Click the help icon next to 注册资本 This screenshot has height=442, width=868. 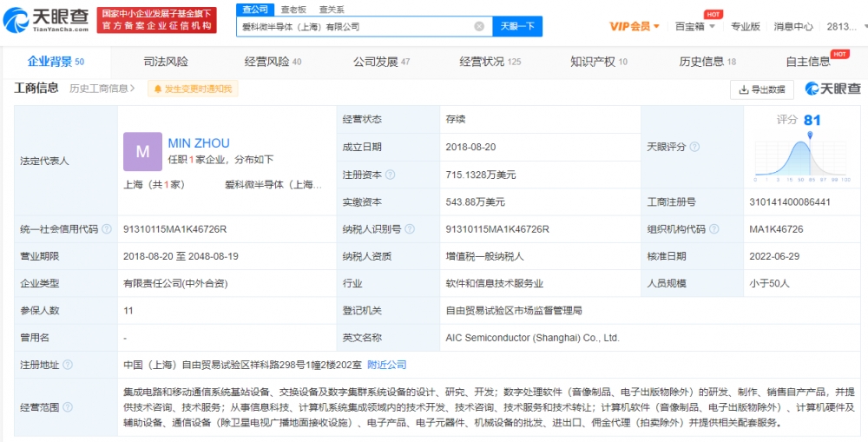click(x=390, y=175)
